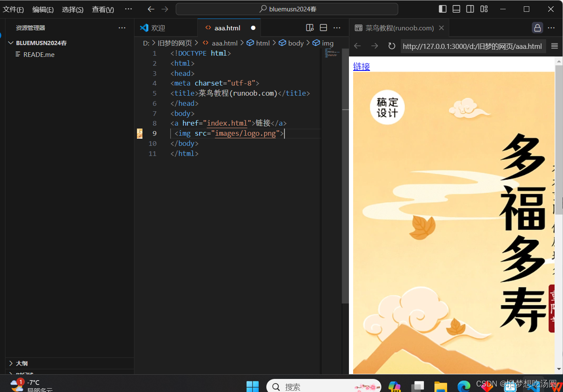The height and width of the screenshot is (392, 563).
Task: Toggle the bottom panel layout icon
Action: click(456, 9)
